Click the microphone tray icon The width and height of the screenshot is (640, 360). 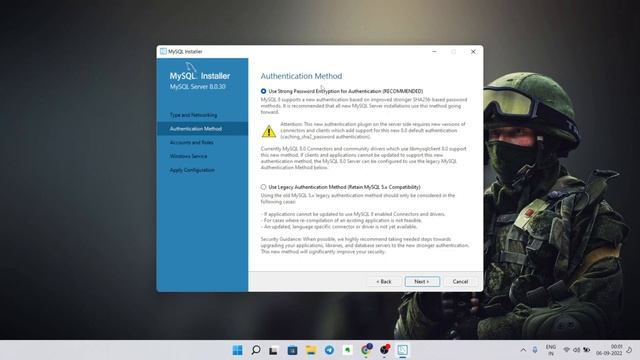pos(535,350)
